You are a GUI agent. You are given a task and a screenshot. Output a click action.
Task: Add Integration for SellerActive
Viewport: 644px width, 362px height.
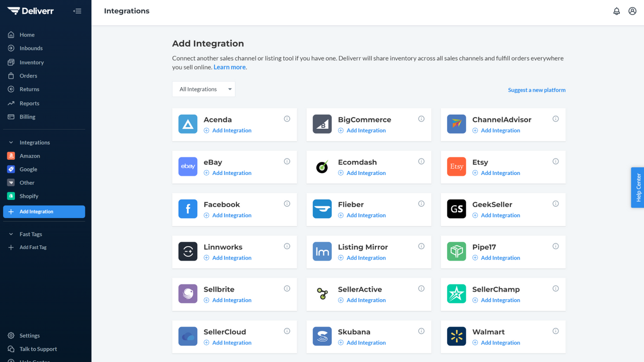pyautogui.click(x=362, y=300)
